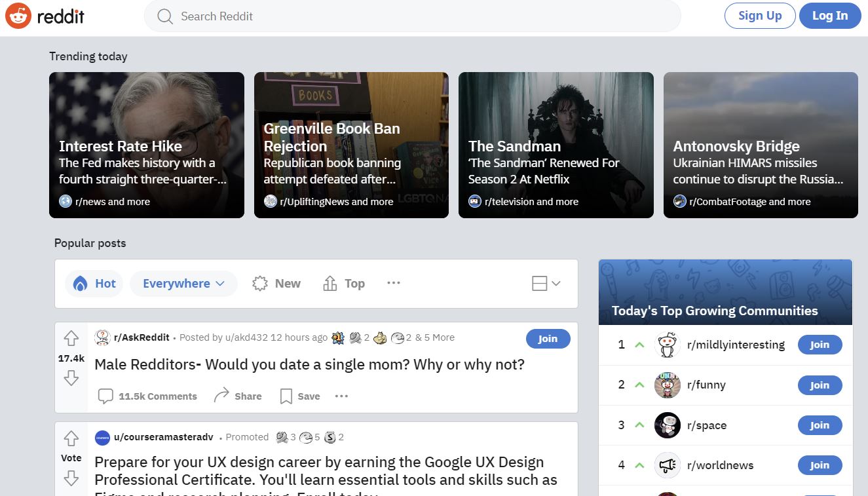868x496 pixels.
Task: Click the r/mildlyinteresting community icon
Action: tap(668, 345)
